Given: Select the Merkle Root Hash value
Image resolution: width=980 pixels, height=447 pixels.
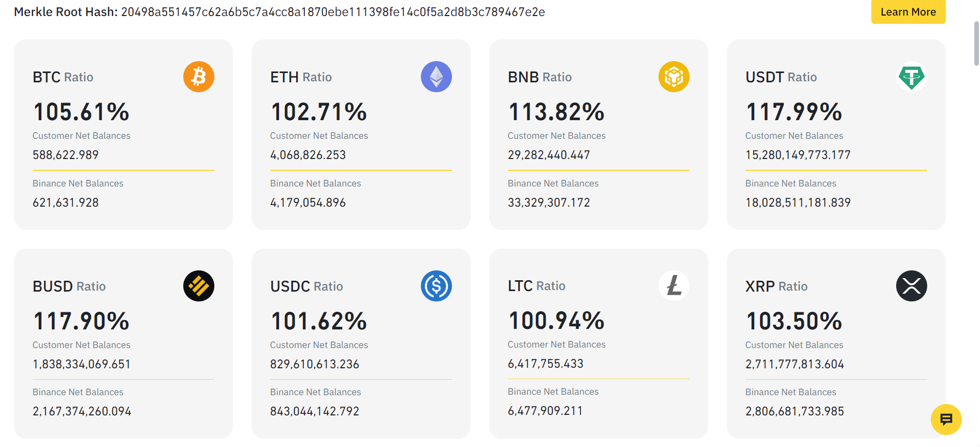Looking at the screenshot, I should point(333,12).
